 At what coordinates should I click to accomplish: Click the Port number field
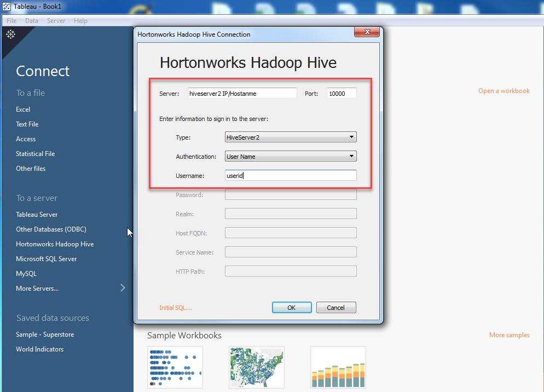click(x=342, y=93)
